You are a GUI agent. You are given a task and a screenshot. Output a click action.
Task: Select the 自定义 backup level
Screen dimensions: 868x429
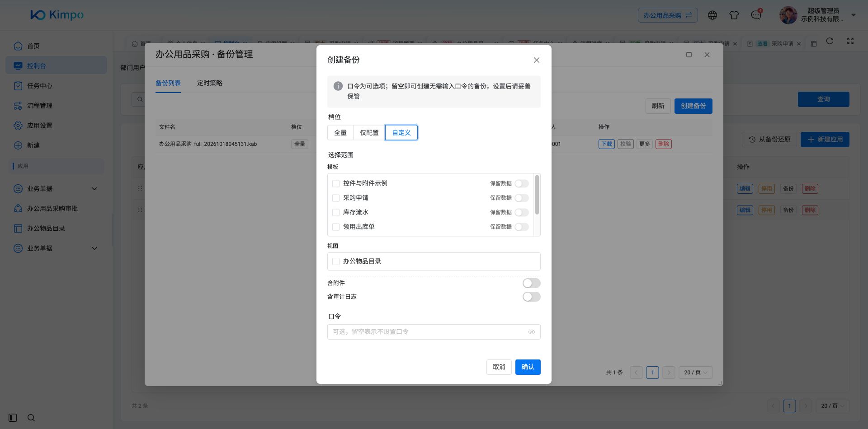(x=401, y=133)
